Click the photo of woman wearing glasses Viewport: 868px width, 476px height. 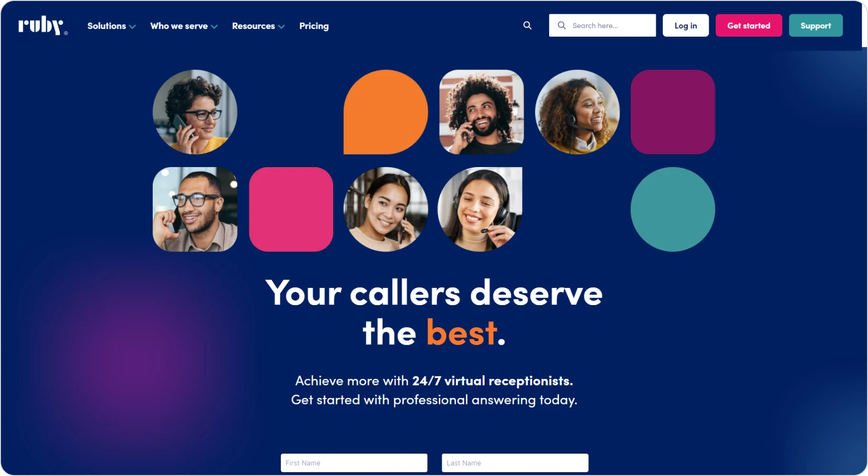[x=195, y=112]
